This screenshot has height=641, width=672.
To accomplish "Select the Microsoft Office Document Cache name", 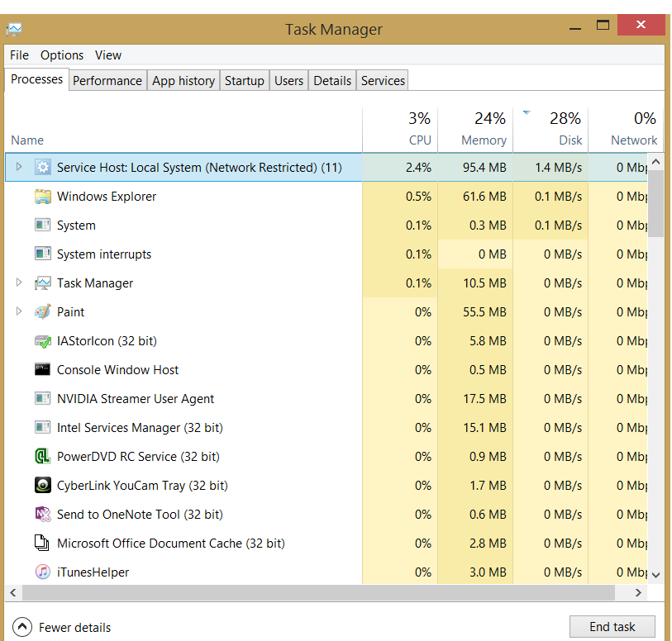I will (170, 544).
